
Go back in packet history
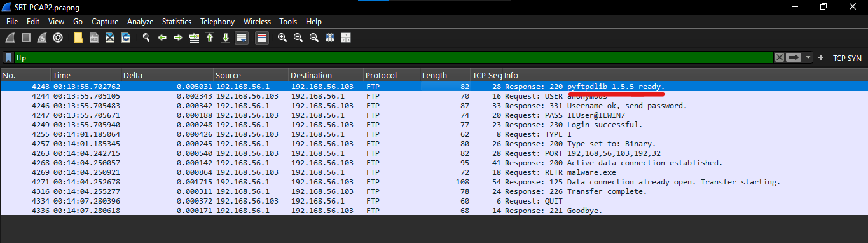tap(162, 38)
